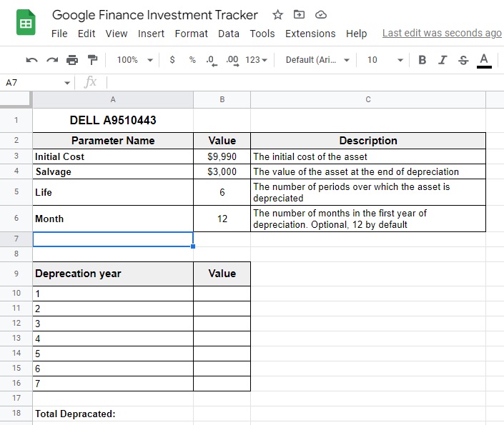Open more number formats dropdown
Screen dimensions: 504x425
(x=256, y=60)
